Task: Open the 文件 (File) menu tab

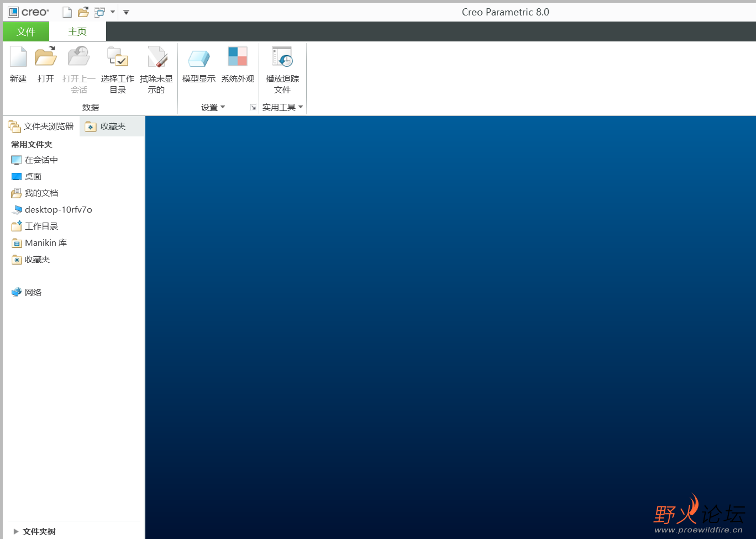Action: pyautogui.click(x=26, y=31)
